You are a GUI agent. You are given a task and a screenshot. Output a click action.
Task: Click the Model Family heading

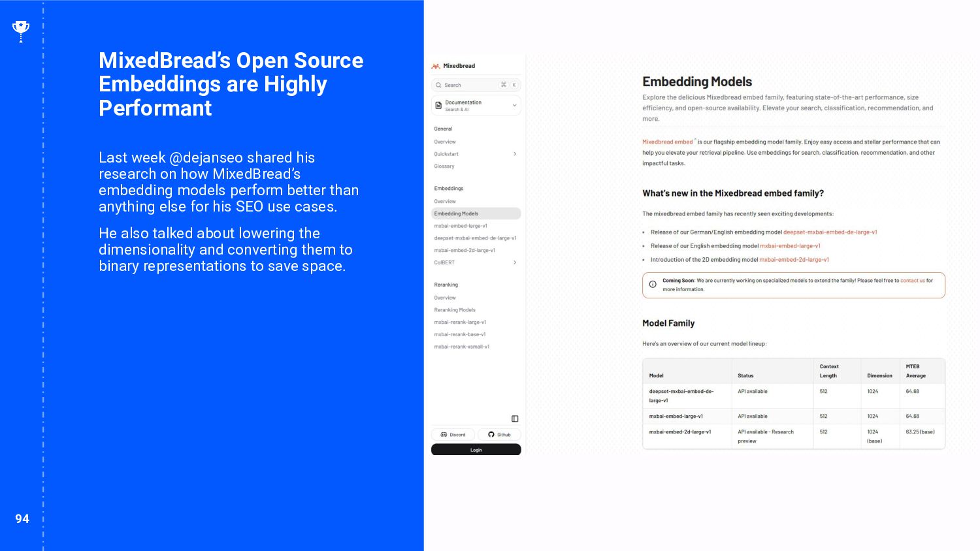[668, 323]
